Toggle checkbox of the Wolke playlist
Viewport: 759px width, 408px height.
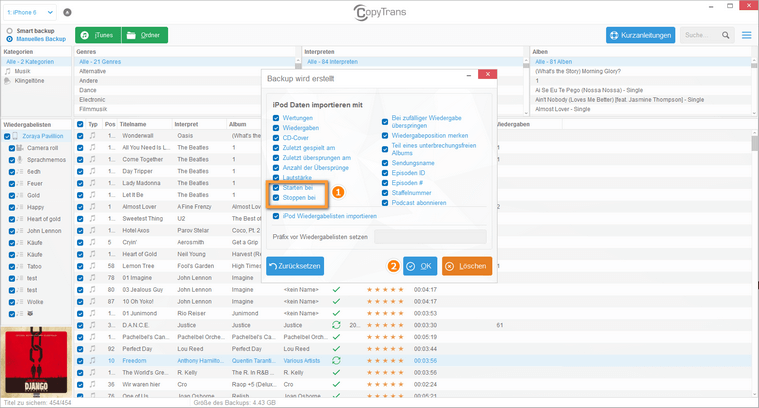pyautogui.click(x=12, y=302)
